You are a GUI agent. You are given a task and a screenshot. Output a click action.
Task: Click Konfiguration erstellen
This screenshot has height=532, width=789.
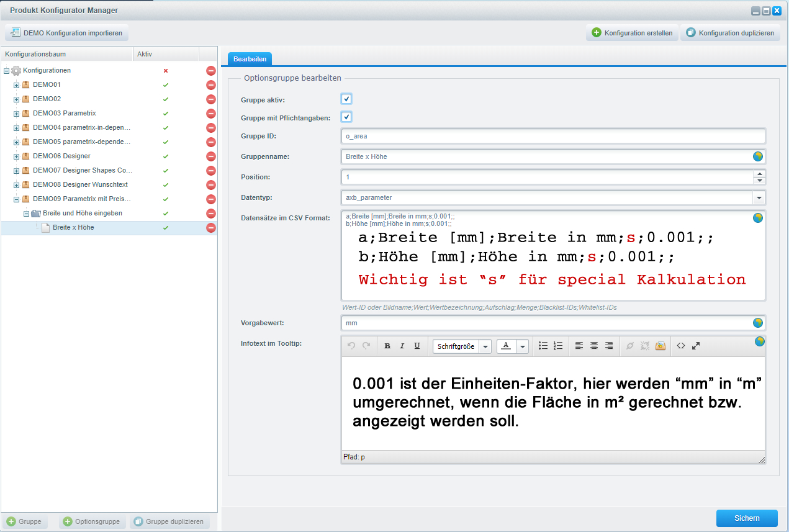[632, 33]
